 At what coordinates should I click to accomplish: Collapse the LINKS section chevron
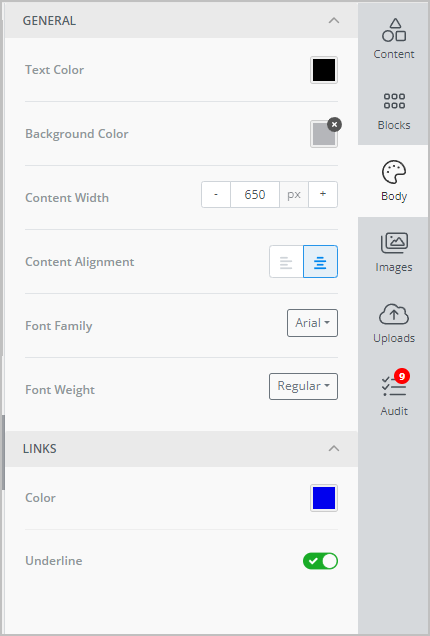[333, 448]
